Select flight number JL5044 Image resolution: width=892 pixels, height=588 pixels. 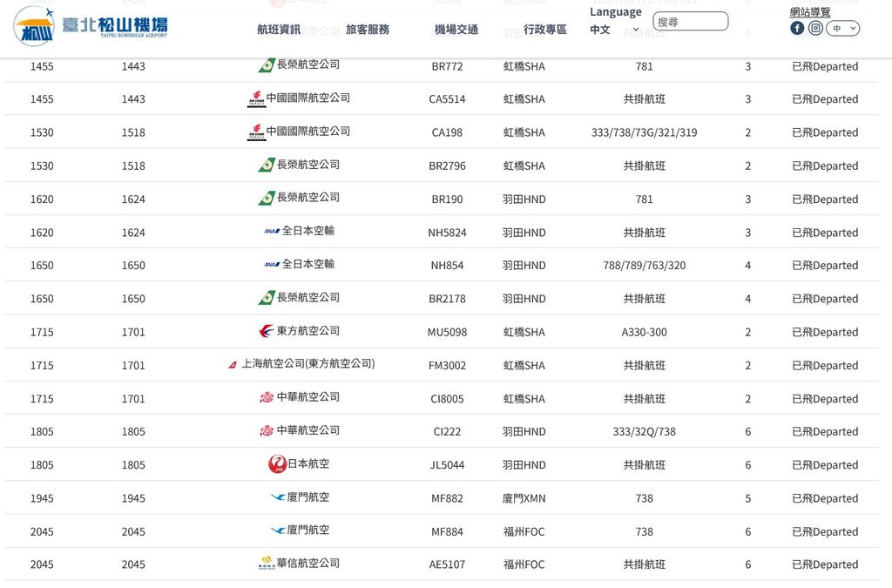point(447,465)
